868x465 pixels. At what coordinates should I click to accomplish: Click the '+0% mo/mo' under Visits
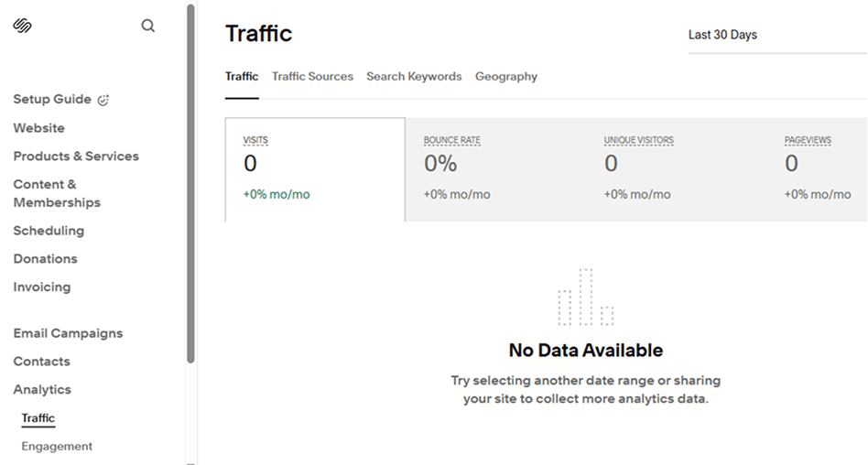[277, 194]
